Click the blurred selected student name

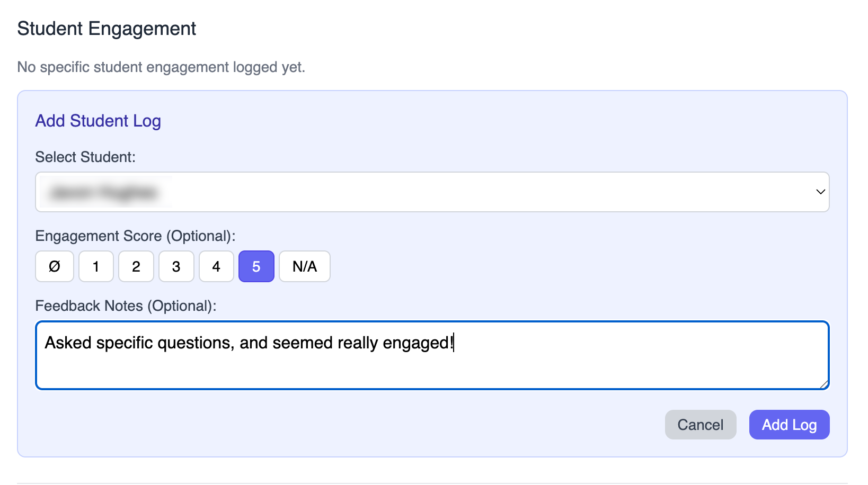point(104,192)
